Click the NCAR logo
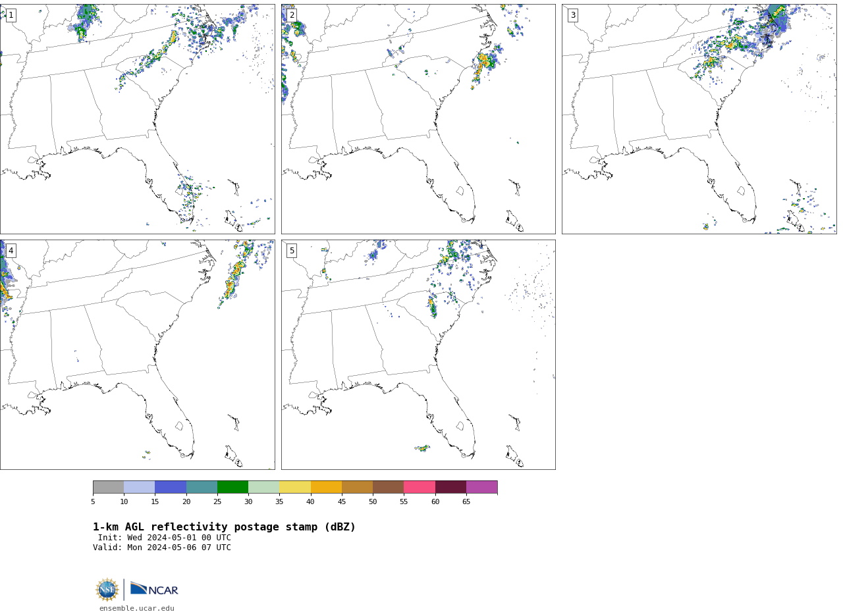 click(154, 590)
